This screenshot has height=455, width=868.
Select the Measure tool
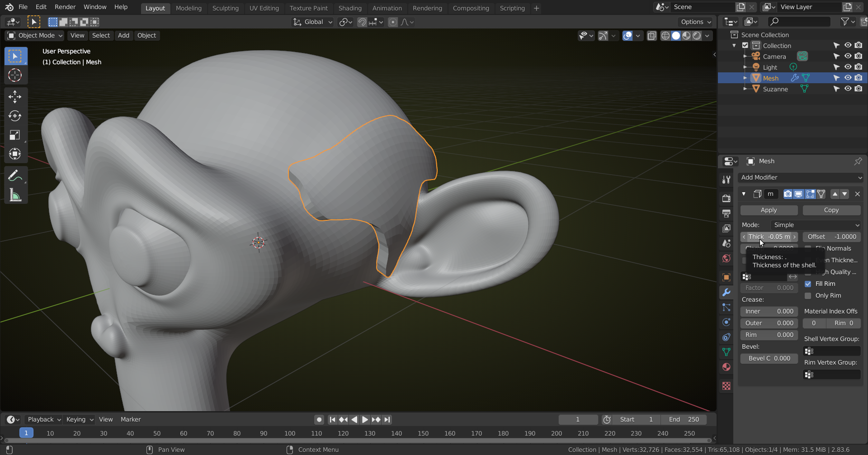pos(15,195)
